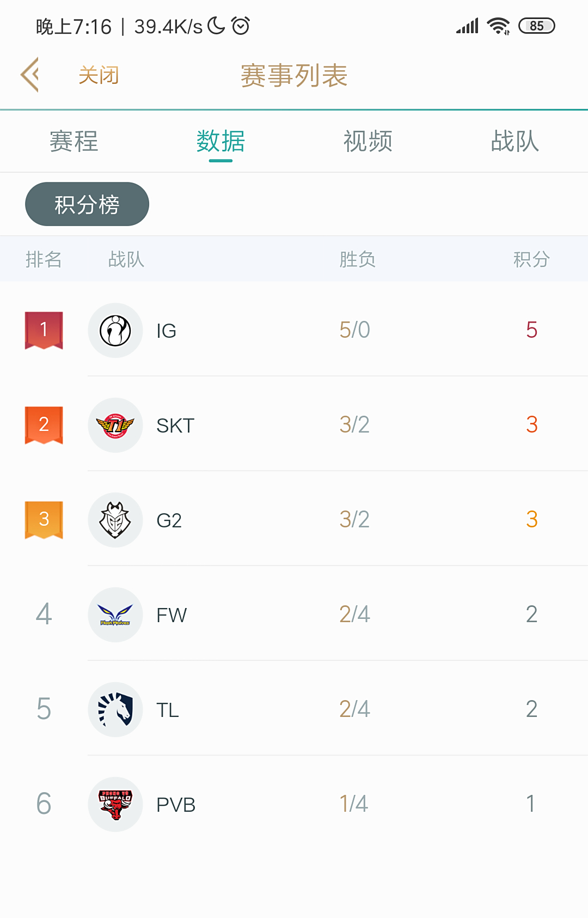Viewport: 588px width, 918px height.
Task: Switch to the 视频 tab
Action: pos(367,141)
